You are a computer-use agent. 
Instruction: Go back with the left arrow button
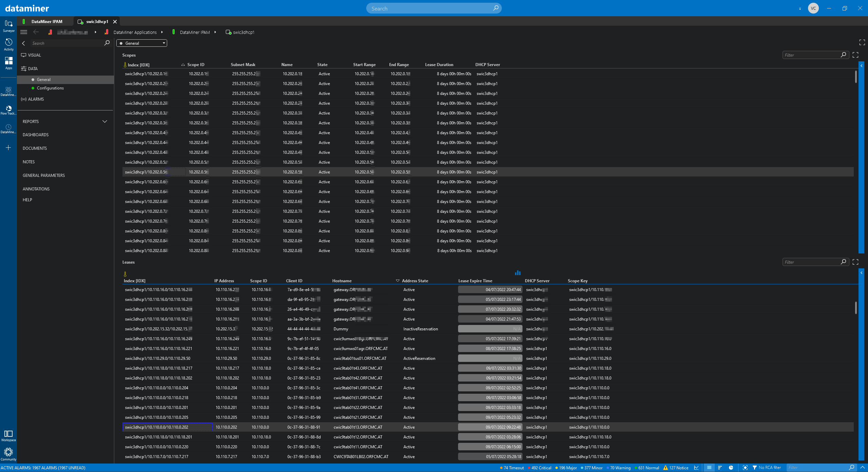(x=36, y=32)
